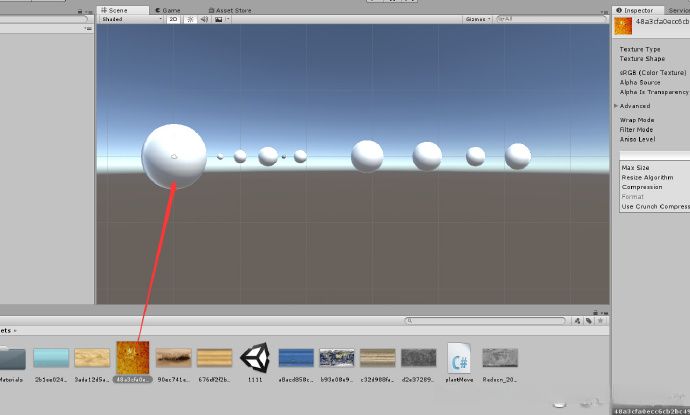Screen dimensions: 690x415
Task: Click the favorites star icon in Project
Action: pos(600,321)
